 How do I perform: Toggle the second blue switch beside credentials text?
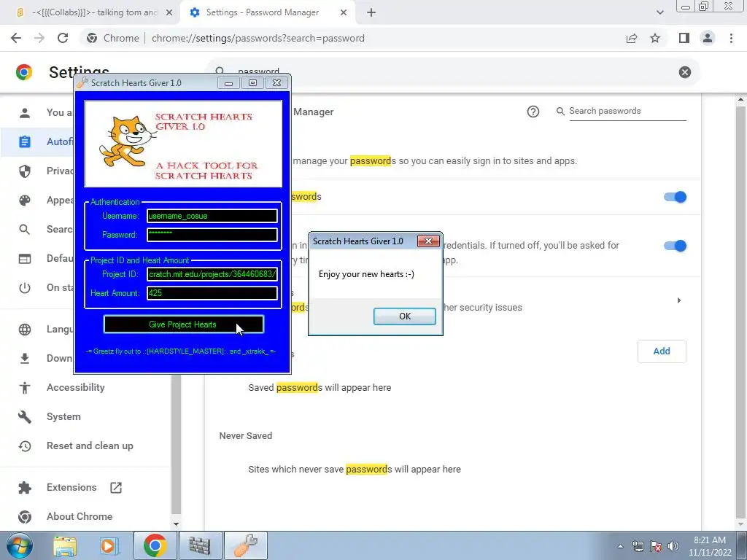pyautogui.click(x=675, y=246)
